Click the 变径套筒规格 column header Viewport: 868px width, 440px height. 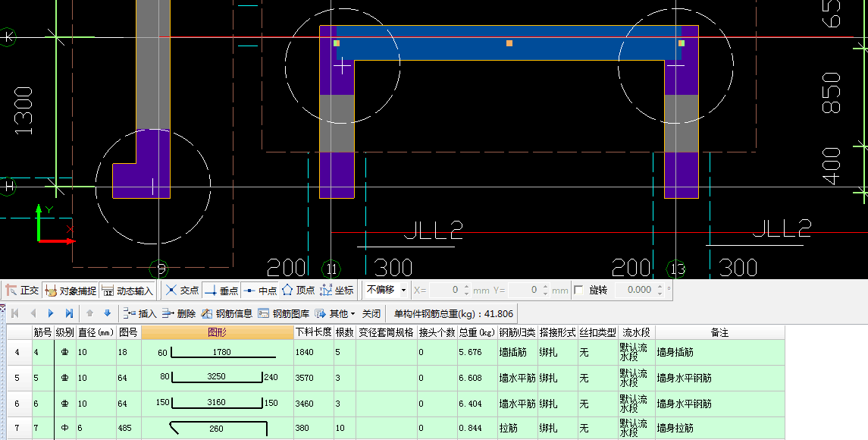pyautogui.click(x=387, y=332)
